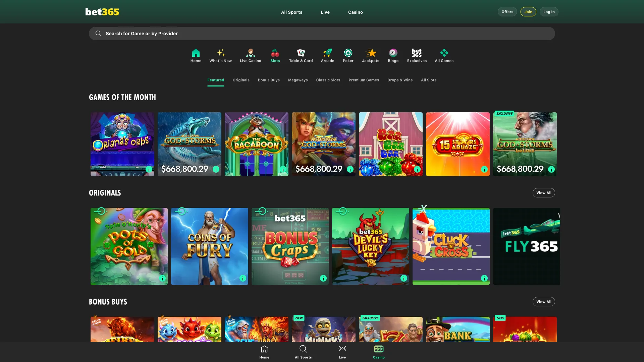Viewport: 644px width, 362px height.
Task: Open bet365 Bonus Craps thumbnail
Action: pyautogui.click(x=290, y=246)
